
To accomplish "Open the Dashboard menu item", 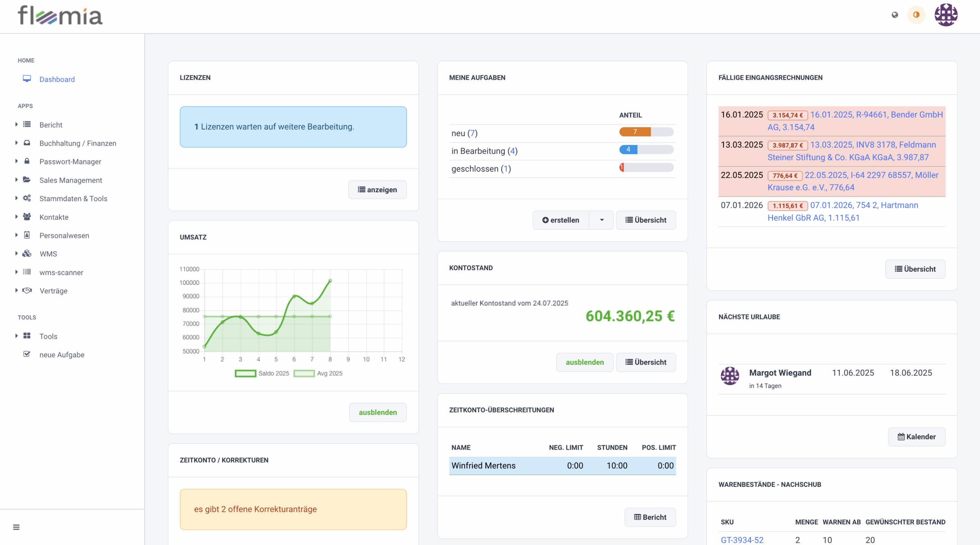I will click(x=57, y=79).
